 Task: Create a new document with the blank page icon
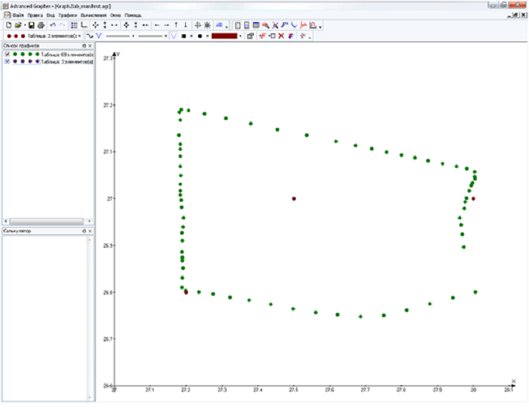pyautogui.click(x=9, y=25)
